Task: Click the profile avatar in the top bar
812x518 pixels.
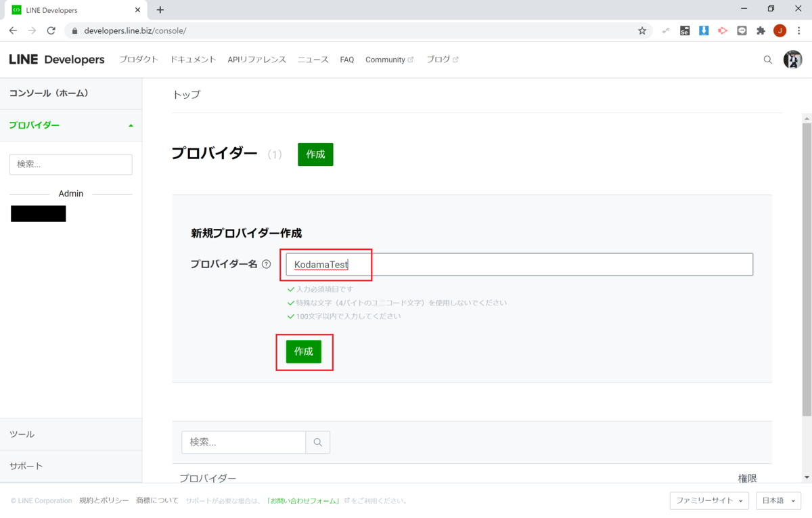Action: click(x=792, y=60)
